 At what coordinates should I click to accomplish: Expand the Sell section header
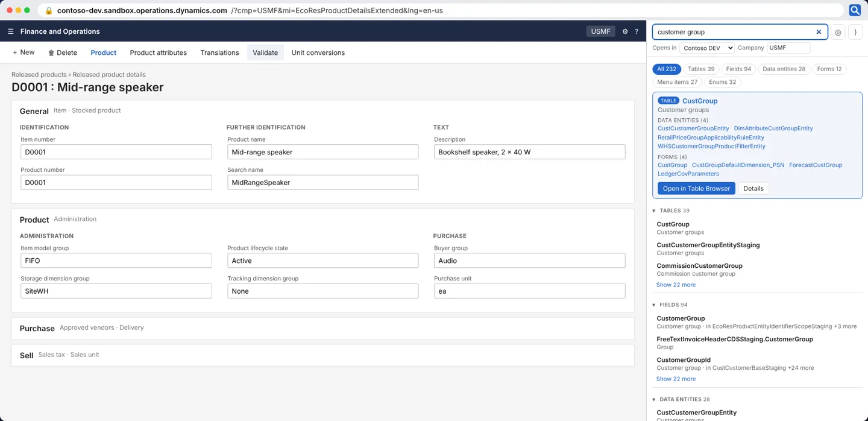[x=322, y=355]
